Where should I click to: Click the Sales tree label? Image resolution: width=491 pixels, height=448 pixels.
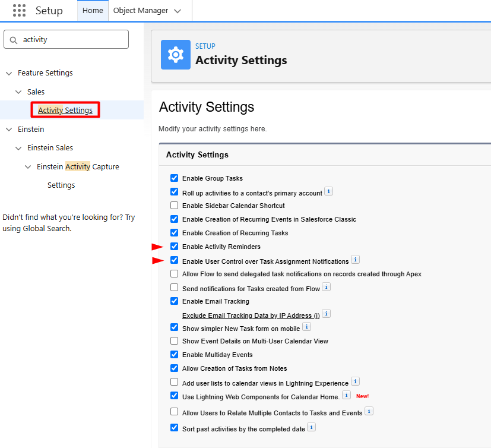click(x=36, y=92)
